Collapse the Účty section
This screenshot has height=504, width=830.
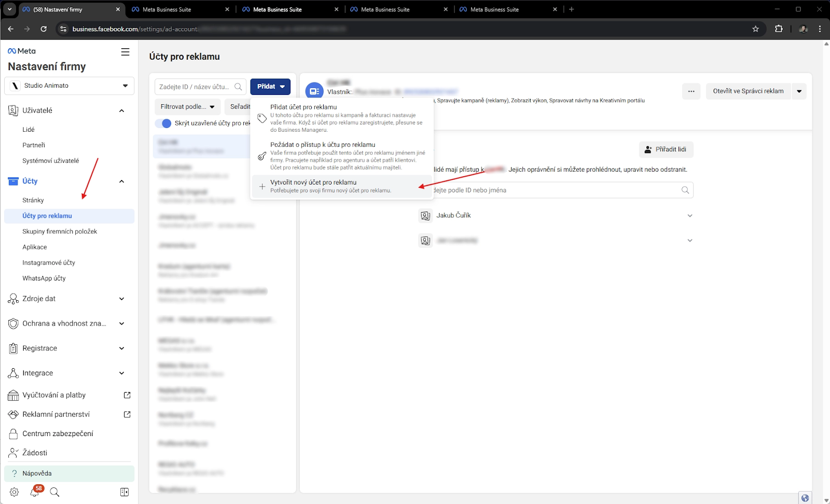pos(121,181)
